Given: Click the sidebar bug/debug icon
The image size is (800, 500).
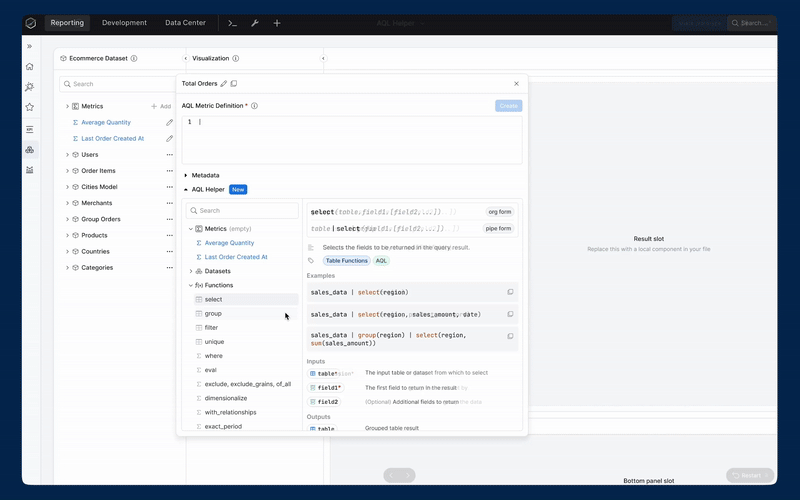Looking at the screenshot, I should click(x=30, y=87).
